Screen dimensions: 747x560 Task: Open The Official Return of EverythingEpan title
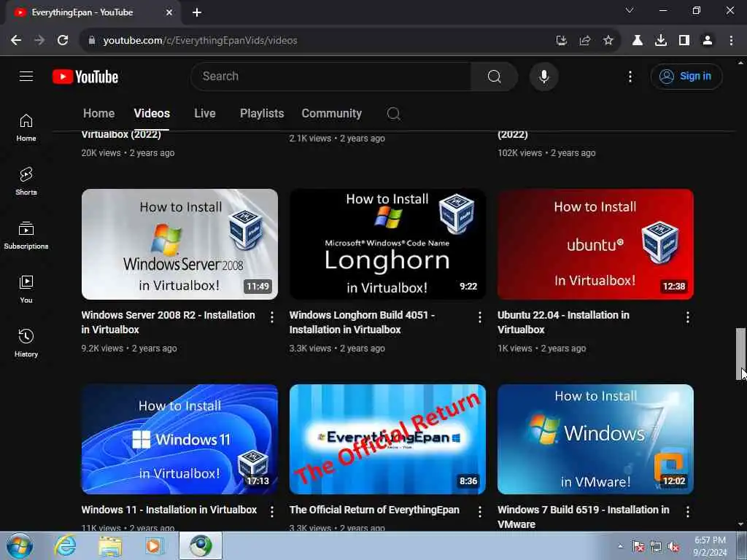pyautogui.click(x=374, y=510)
